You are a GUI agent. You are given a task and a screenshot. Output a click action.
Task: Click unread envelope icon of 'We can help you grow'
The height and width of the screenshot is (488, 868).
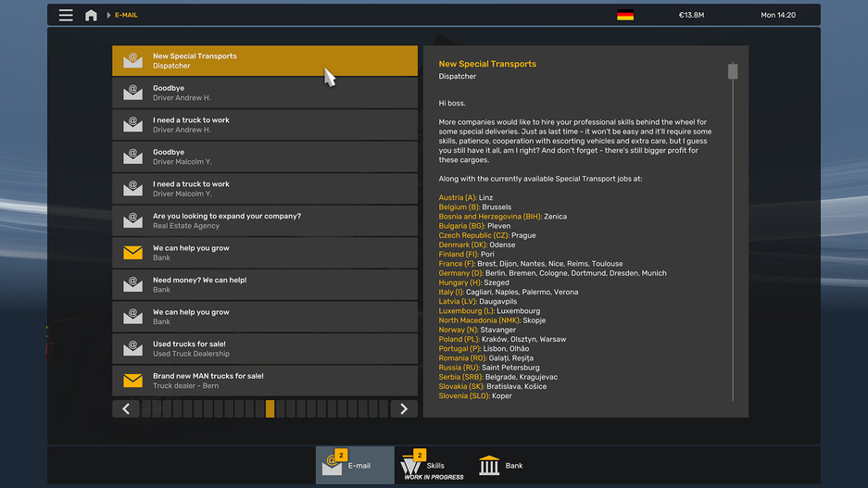coord(132,253)
